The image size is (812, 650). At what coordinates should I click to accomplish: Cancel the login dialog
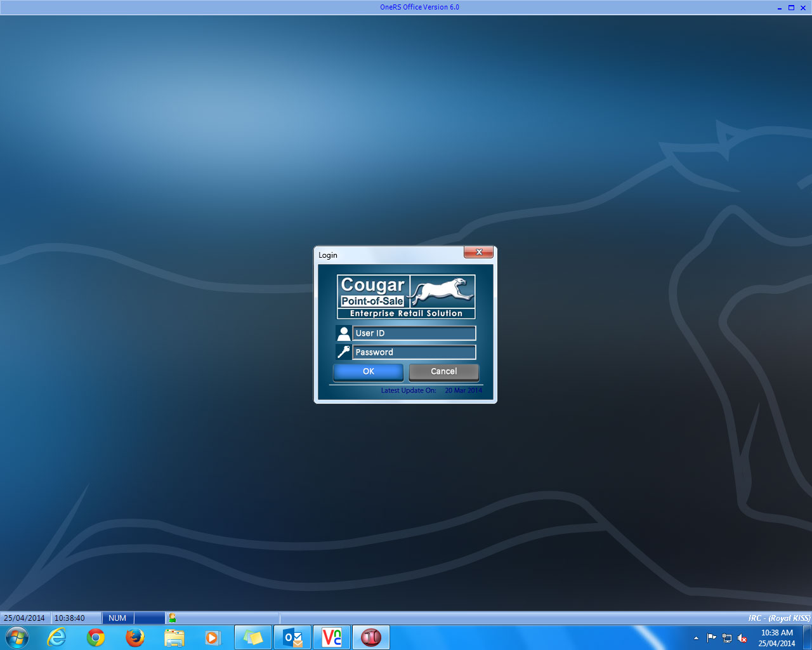pyautogui.click(x=443, y=372)
